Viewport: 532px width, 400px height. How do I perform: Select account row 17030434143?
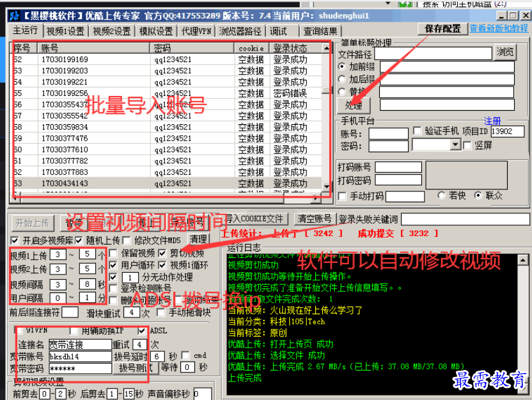coord(166,184)
